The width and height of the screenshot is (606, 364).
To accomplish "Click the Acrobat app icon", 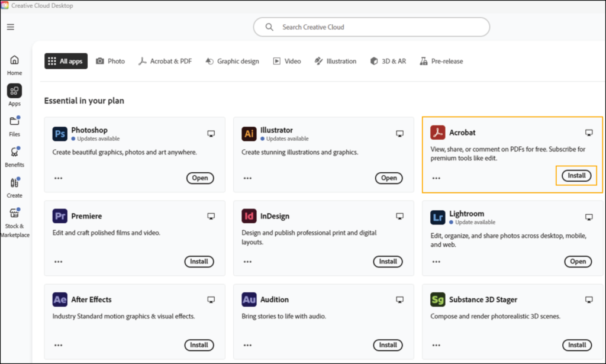I will coord(437,133).
